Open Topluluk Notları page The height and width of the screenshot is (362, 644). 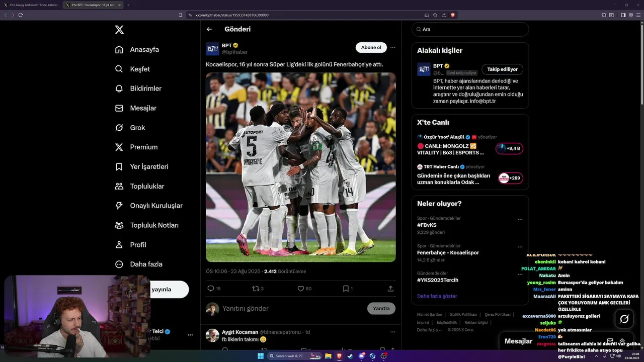tap(146, 225)
